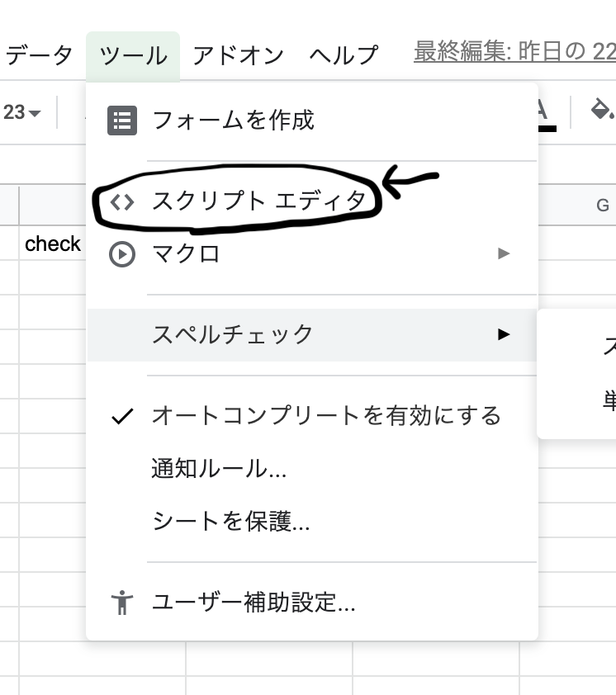Open 通知ルール... settings

(x=312, y=468)
